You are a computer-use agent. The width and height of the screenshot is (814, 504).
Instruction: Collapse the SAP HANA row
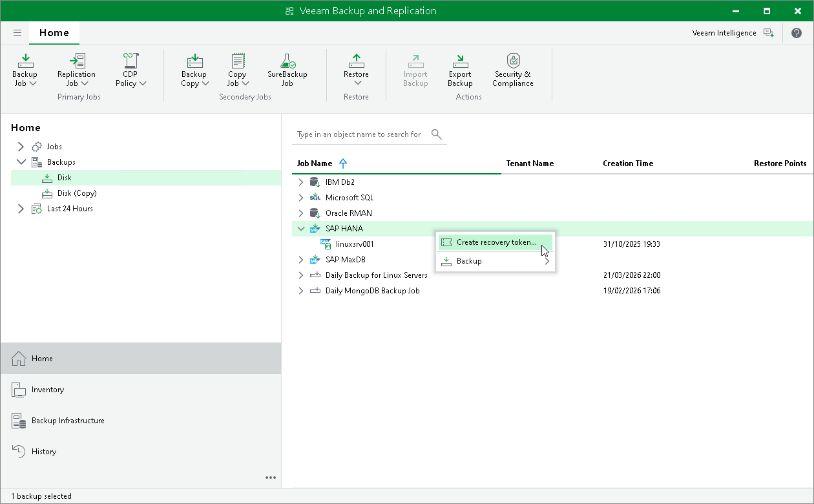point(300,229)
